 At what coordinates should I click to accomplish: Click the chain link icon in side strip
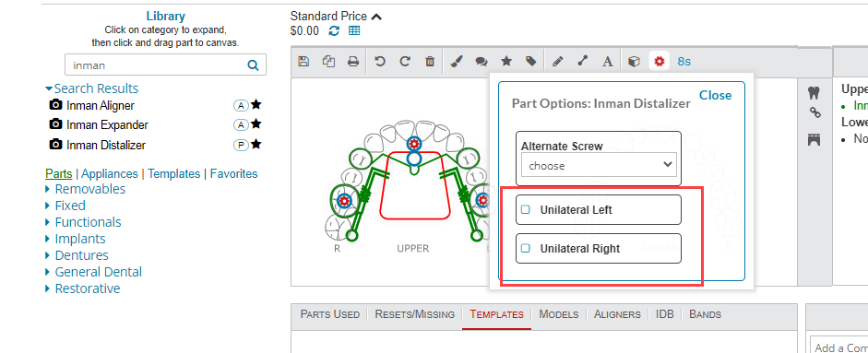pos(814,112)
